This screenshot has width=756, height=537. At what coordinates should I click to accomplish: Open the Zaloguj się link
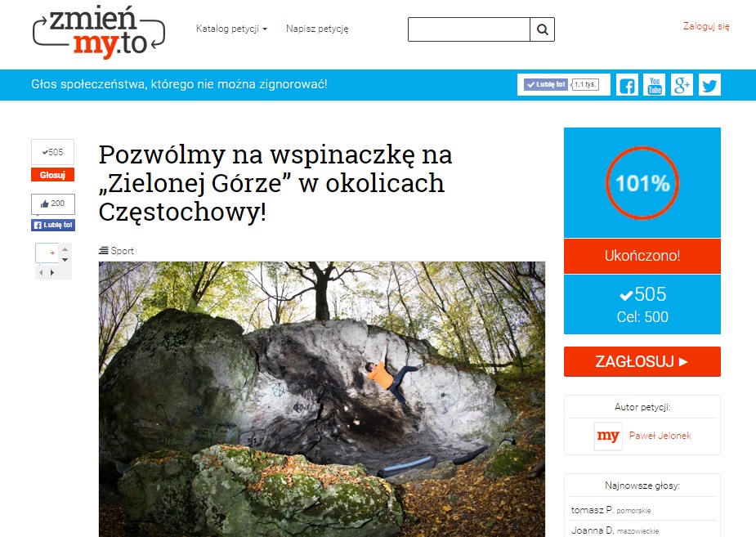tap(706, 26)
